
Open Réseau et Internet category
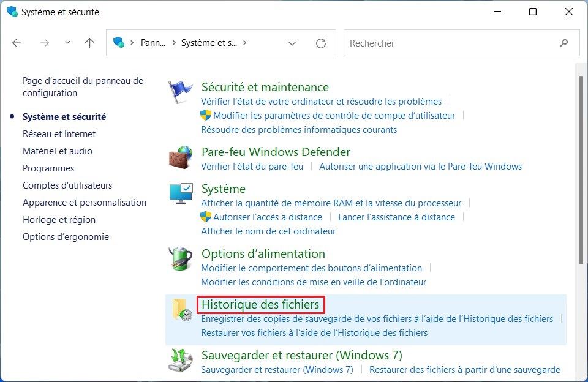[x=59, y=134]
